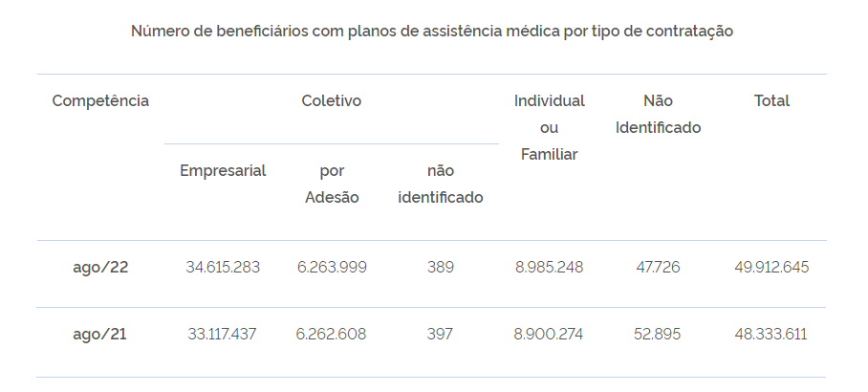The width and height of the screenshot is (868, 392).
Task: Click the value 34.615.283
Action: 223,268
